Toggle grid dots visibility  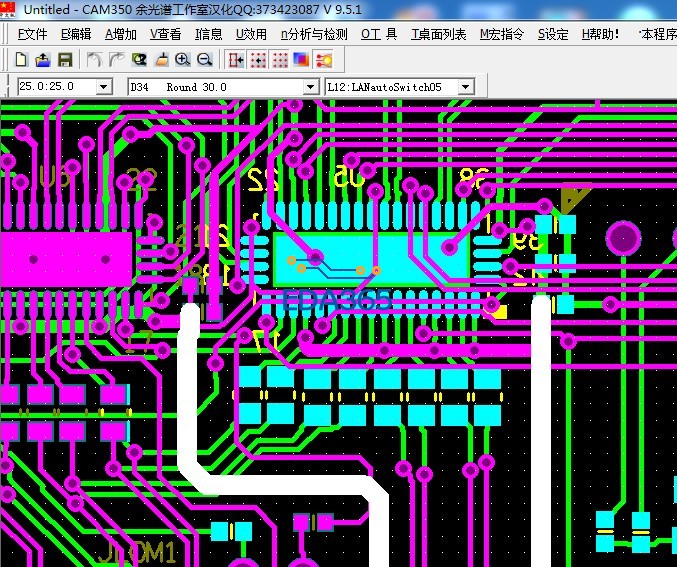[280, 60]
